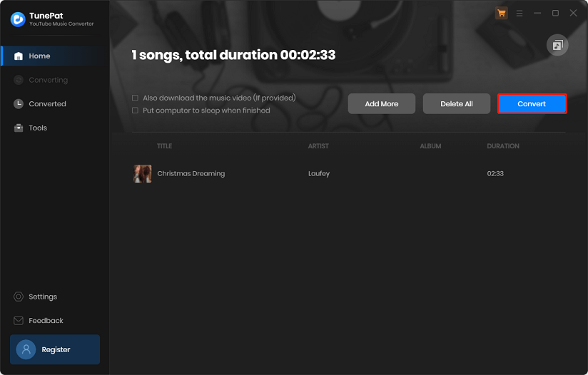Minimize the TunePat window

[537, 14]
